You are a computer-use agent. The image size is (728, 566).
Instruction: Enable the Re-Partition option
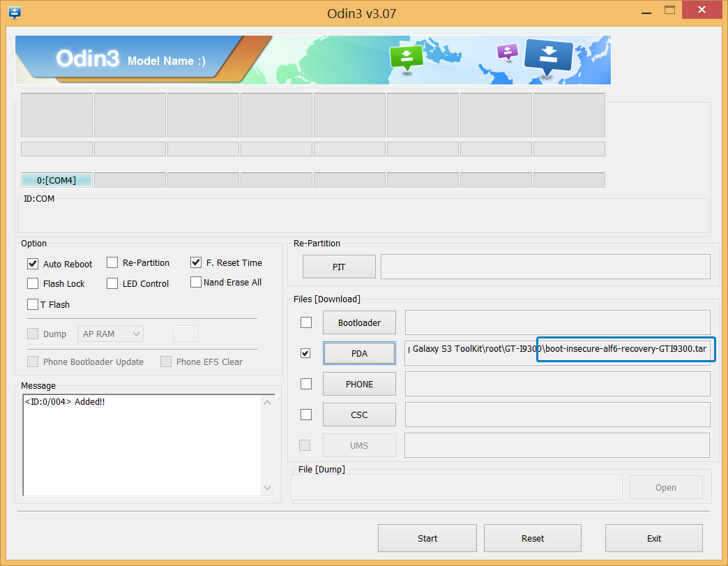[x=112, y=262]
